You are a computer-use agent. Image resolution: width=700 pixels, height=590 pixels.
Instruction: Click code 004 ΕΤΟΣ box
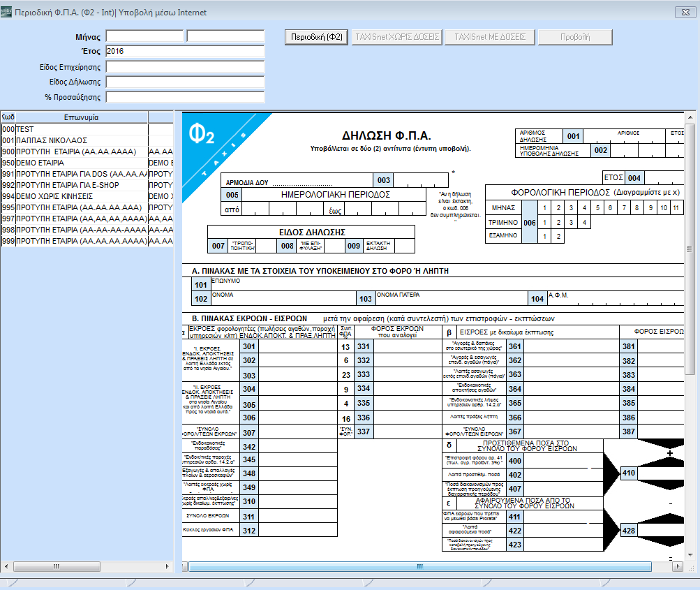click(x=634, y=178)
